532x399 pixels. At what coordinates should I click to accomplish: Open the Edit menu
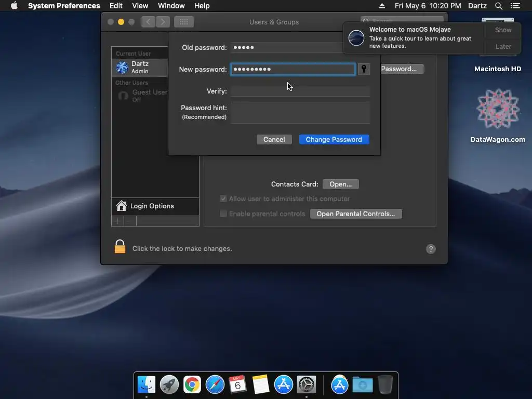116,6
